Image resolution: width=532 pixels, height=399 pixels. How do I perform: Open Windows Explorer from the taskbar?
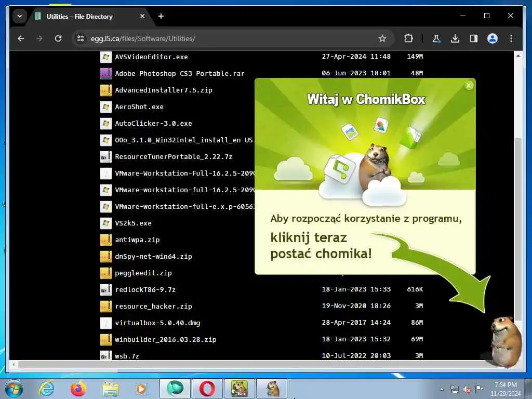pos(111,389)
